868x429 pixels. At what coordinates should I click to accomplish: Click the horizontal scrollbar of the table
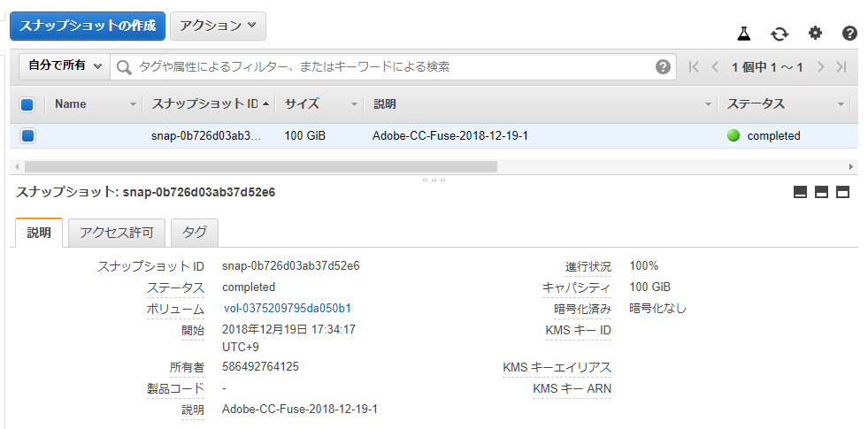click(261, 166)
